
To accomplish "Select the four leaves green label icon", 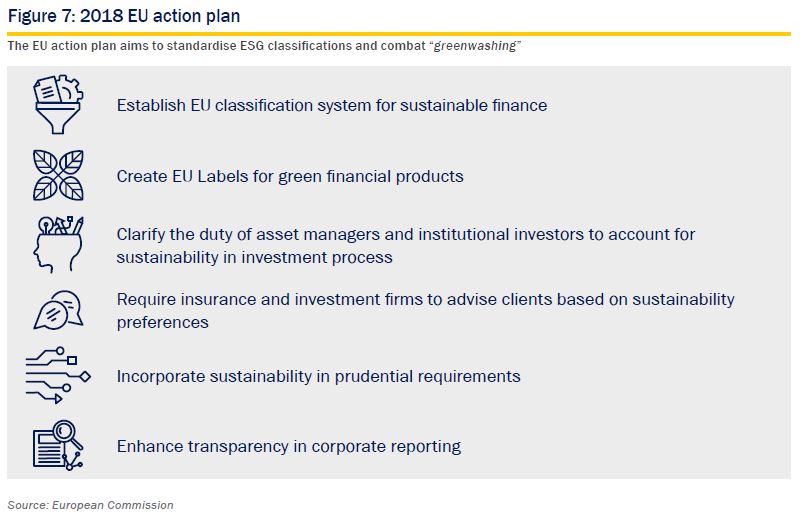I will [x=58, y=175].
